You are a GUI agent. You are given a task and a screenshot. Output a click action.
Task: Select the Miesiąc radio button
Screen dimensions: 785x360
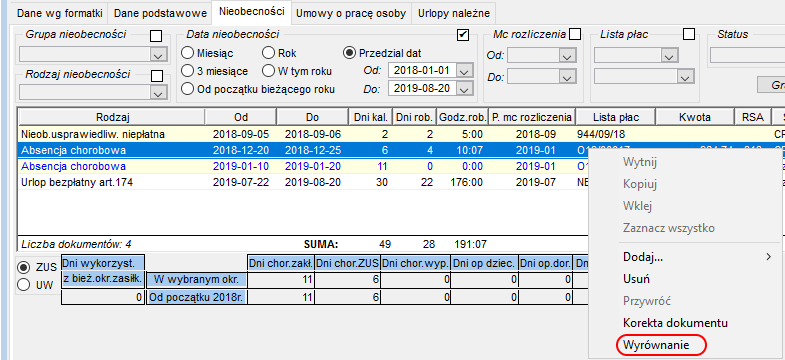(187, 53)
